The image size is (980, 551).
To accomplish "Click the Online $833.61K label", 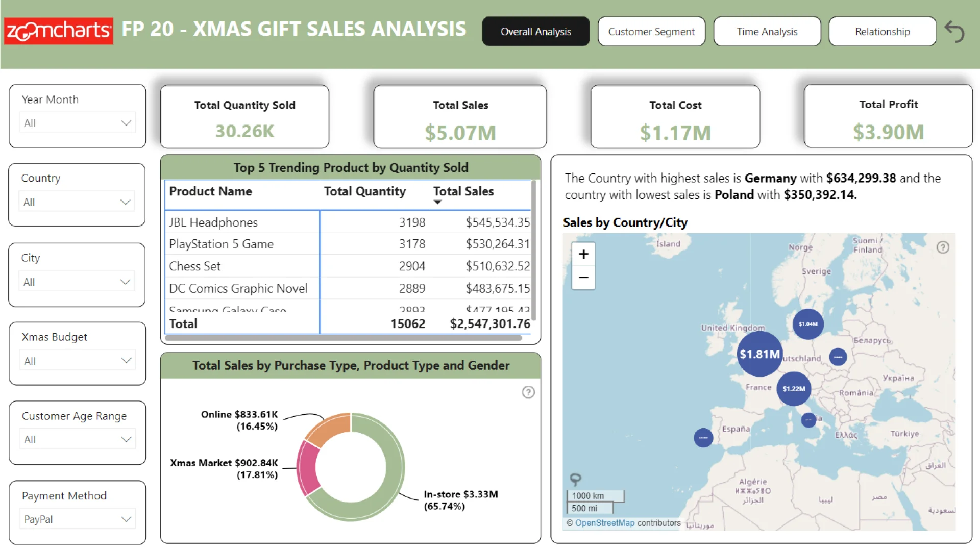I will tap(239, 420).
